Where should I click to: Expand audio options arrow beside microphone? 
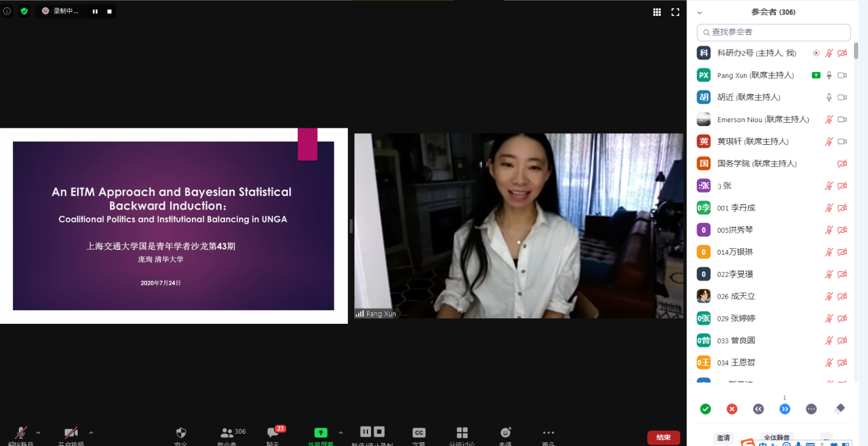pos(39,433)
